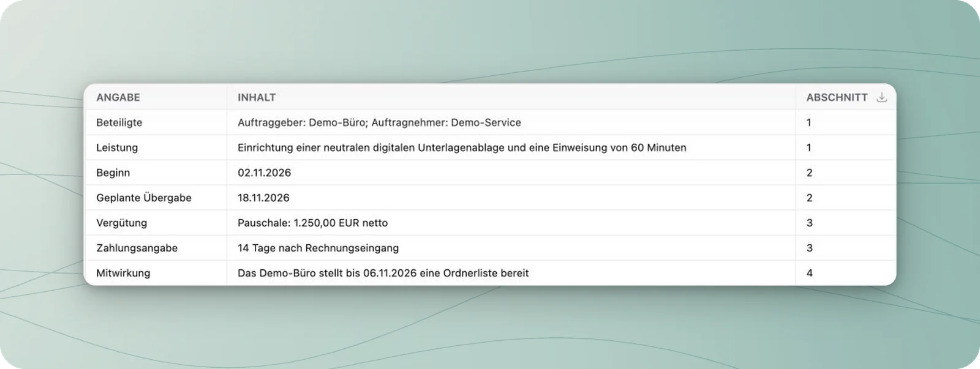Click Abschnitt value in Leistung row
The width and height of the screenshot is (980, 369).
pos(809,147)
